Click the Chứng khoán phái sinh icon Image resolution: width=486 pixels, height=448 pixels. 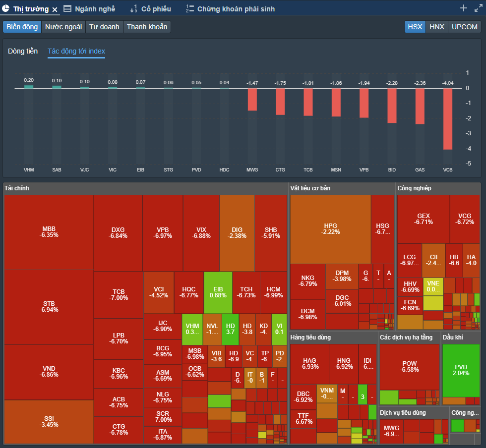pos(190,9)
